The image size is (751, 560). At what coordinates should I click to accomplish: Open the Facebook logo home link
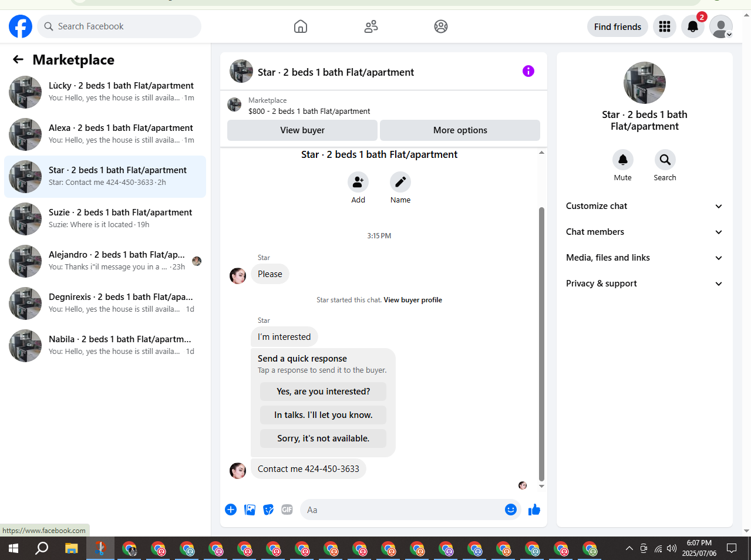[x=21, y=26]
